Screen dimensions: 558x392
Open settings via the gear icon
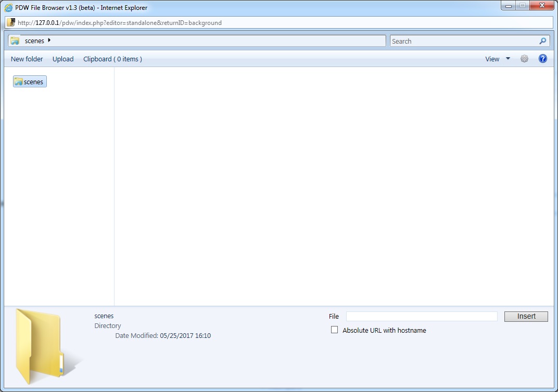pyautogui.click(x=524, y=59)
